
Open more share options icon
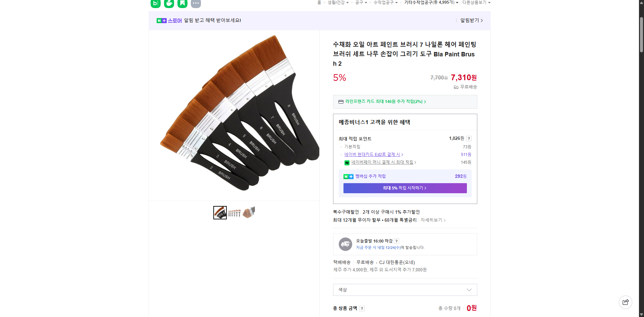click(x=196, y=4)
